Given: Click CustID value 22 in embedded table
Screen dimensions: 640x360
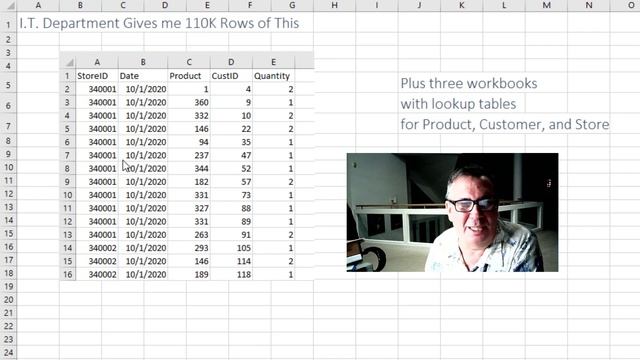Looking at the screenshot, I should 246,129.
